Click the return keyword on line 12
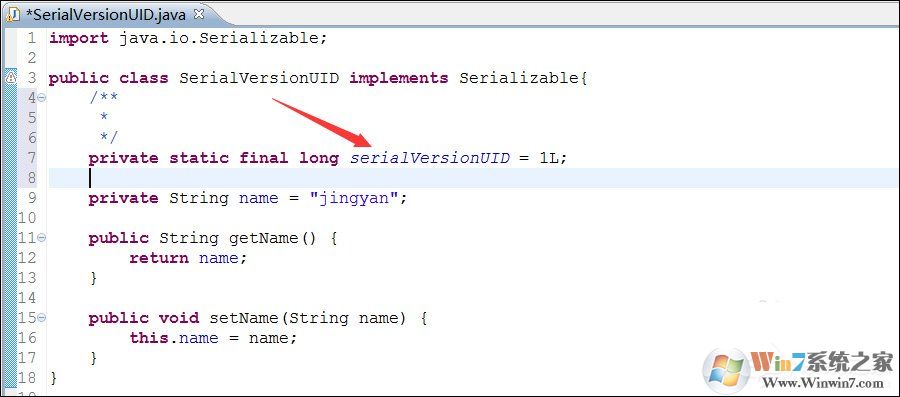The height and width of the screenshot is (397, 900). (x=159, y=258)
